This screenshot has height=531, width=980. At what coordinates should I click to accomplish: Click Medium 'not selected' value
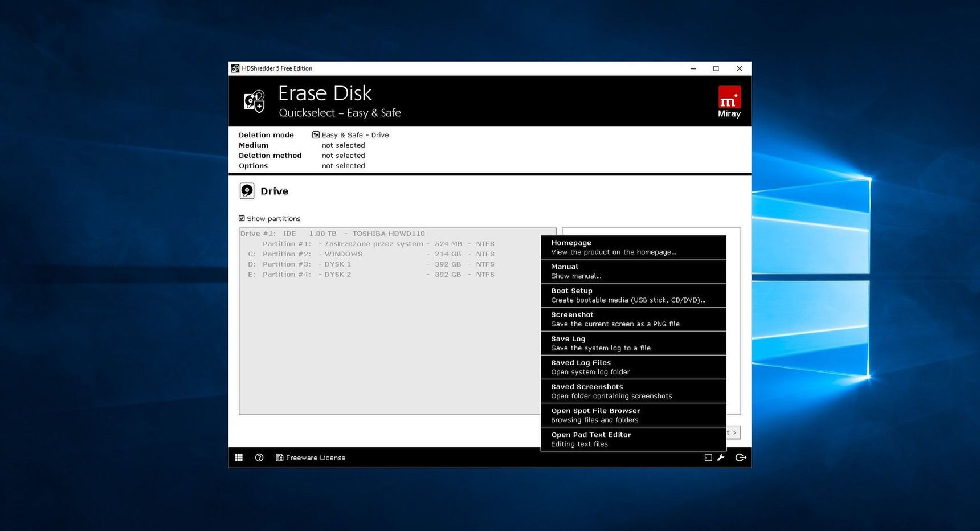tap(343, 145)
